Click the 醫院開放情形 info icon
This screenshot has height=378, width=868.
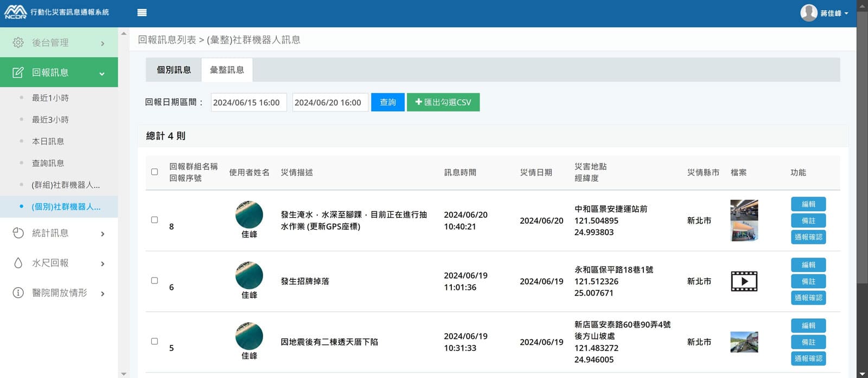18,293
